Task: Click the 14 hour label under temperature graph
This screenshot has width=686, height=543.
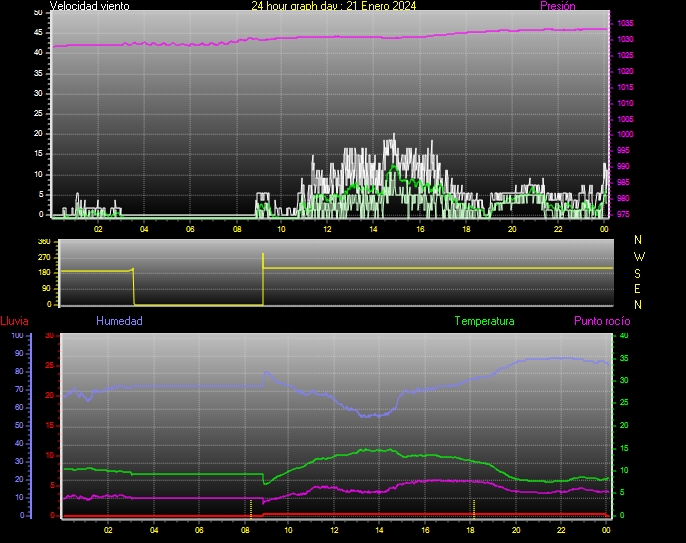Action: 379,530
